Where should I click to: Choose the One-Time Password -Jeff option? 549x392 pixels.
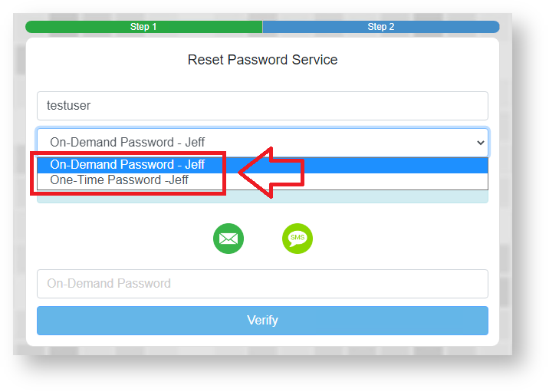click(x=119, y=180)
